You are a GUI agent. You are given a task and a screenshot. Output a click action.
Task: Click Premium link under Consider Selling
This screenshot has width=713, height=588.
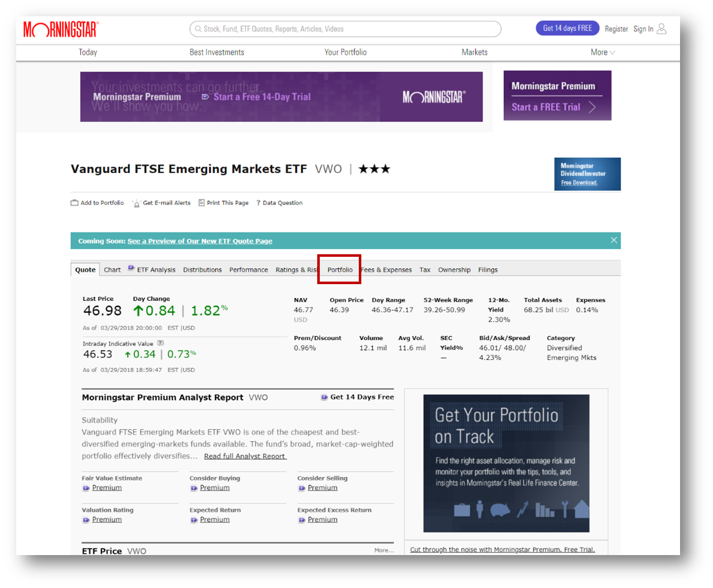point(322,488)
